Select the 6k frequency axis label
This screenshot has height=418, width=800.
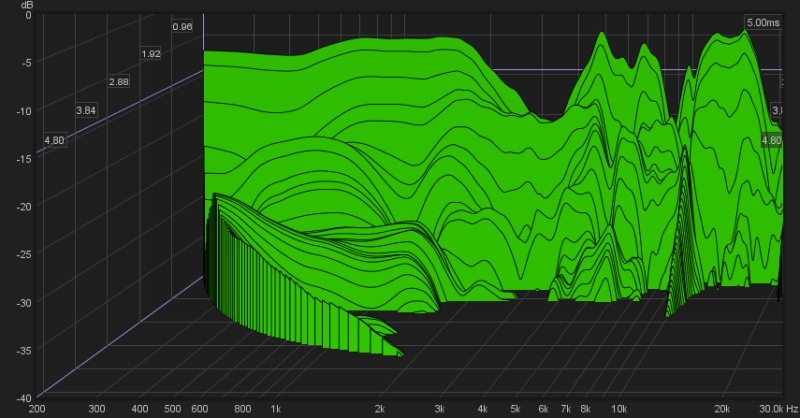tap(543, 409)
